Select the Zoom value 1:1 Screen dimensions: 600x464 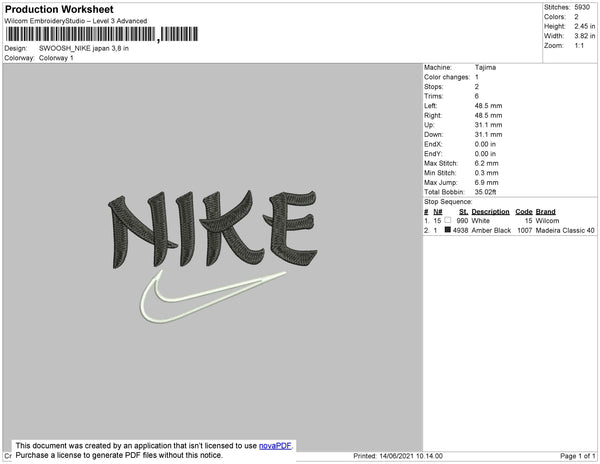(x=579, y=46)
